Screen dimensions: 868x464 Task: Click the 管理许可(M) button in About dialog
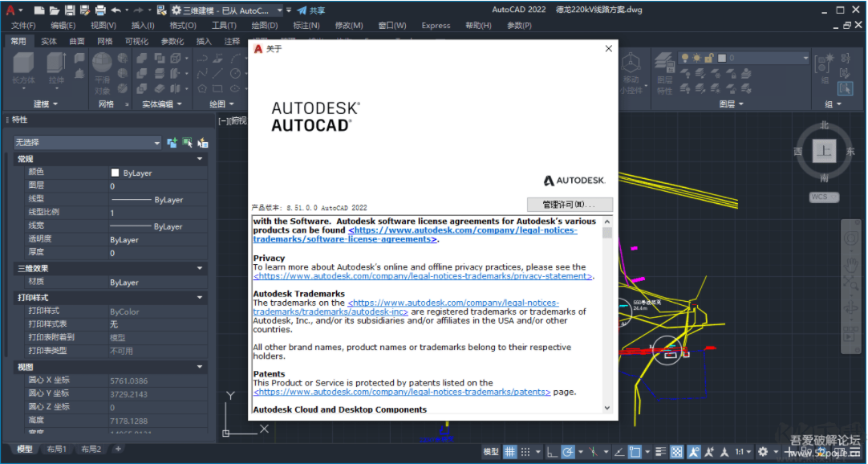coord(570,205)
